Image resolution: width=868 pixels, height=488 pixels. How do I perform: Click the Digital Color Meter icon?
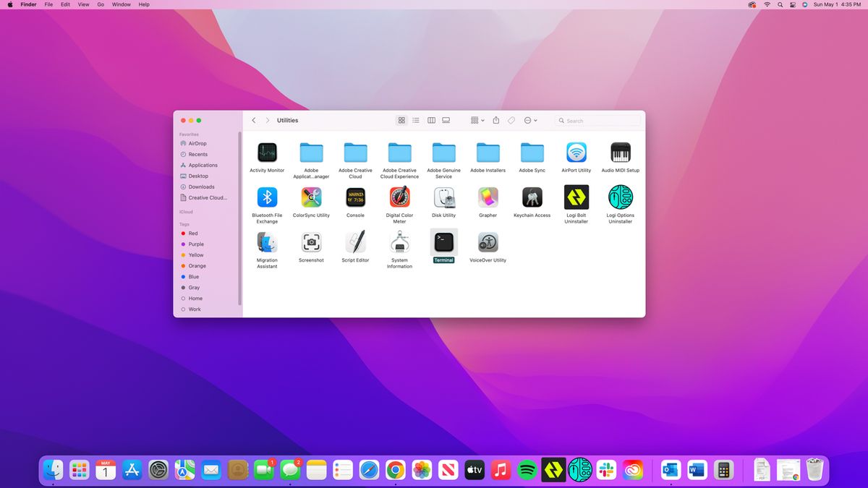[399, 197]
